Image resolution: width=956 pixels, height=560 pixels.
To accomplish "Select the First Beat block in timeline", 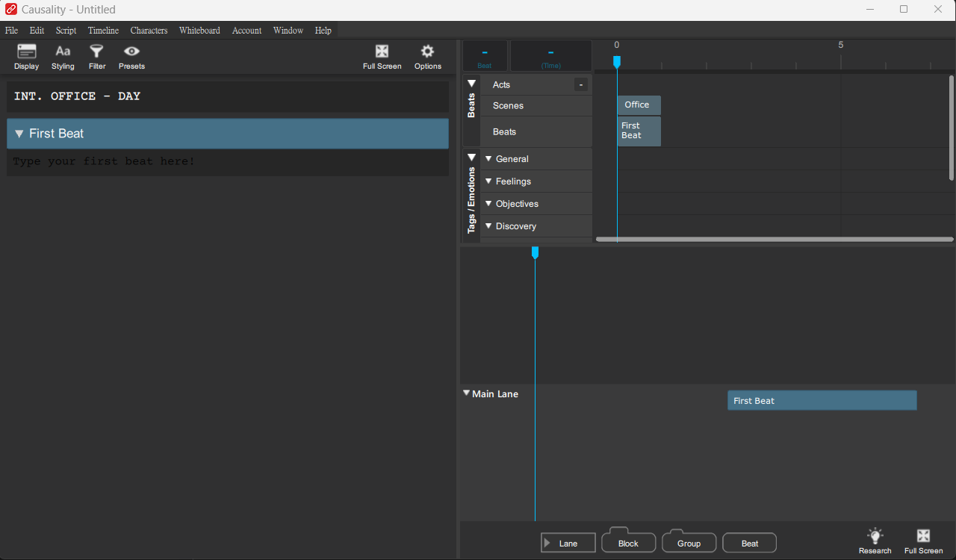I will [x=639, y=131].
